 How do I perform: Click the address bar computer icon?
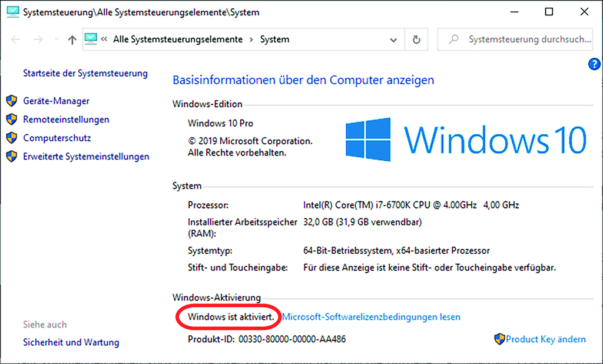coord(91,39)
